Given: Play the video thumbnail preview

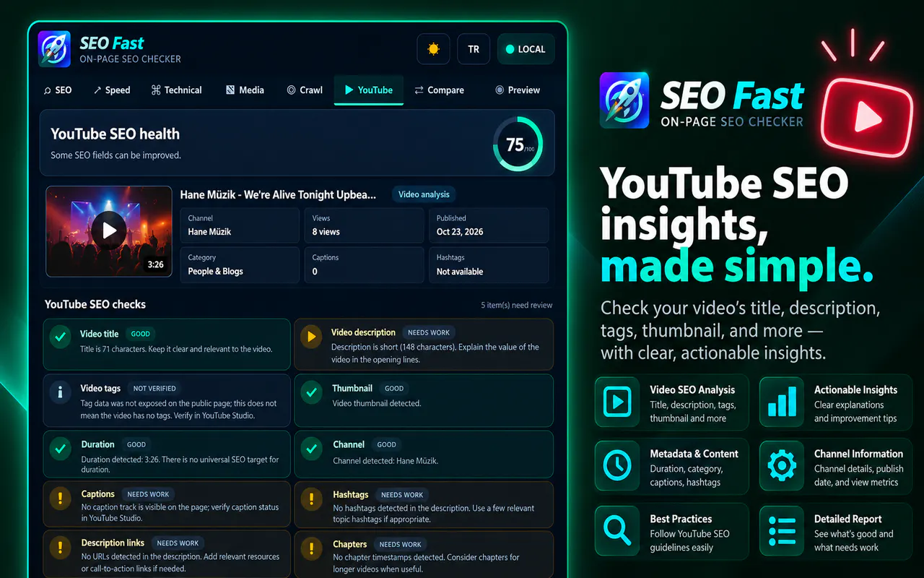Looking at the screenshot, I should [x=109, y=231].
